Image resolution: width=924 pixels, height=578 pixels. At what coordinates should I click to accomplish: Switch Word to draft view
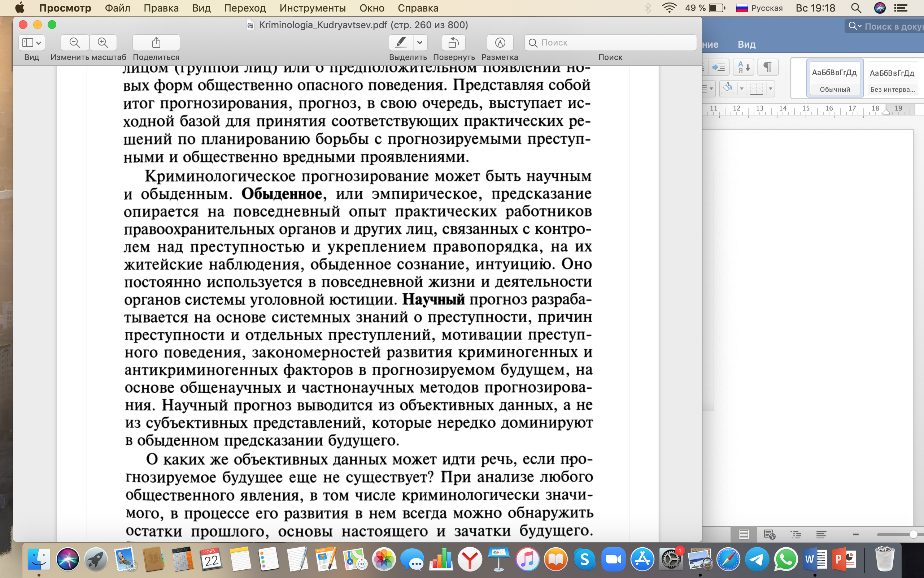(x=821, y=534)
